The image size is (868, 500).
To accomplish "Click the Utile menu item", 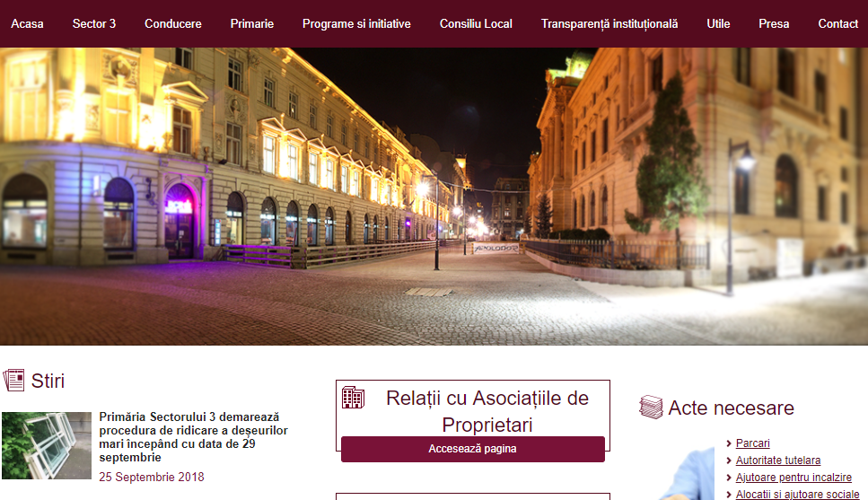I will click(718, 23).
